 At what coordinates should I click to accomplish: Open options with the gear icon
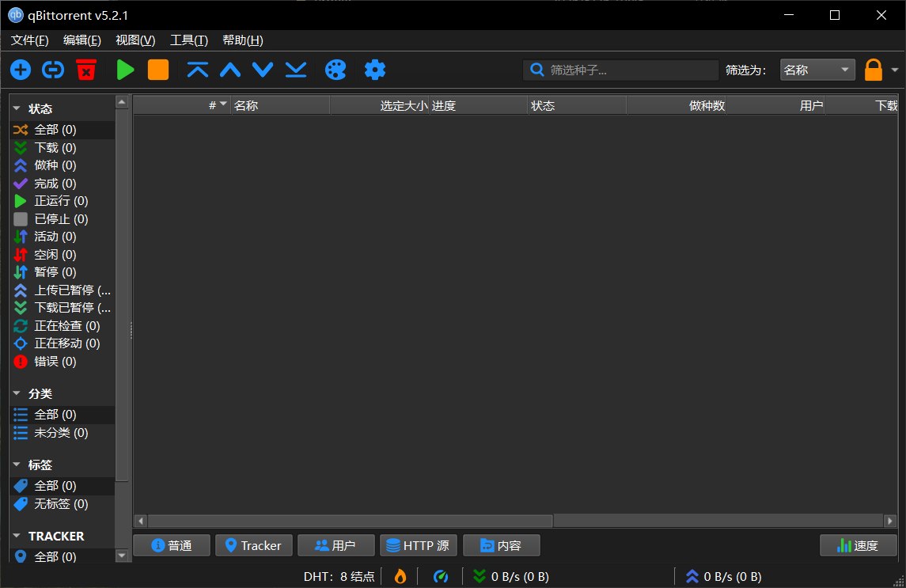coord(374,70)
